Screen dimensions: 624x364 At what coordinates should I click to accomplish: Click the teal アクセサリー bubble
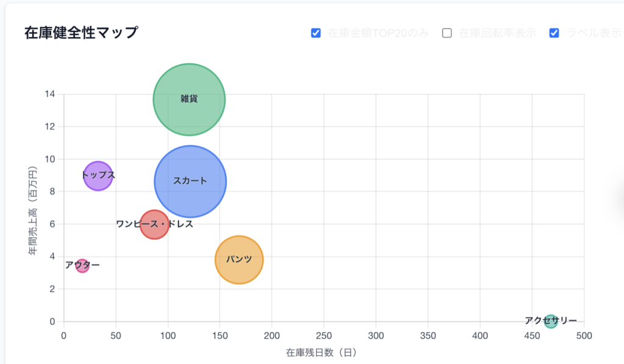(x=551, y=321)
